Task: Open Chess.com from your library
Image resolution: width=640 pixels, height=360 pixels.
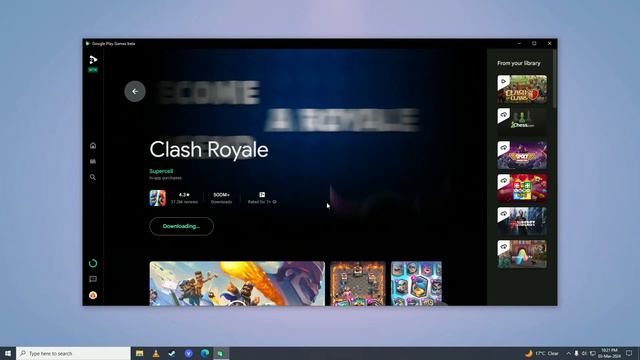Action: pyautogui.click(x=522, y=122)
